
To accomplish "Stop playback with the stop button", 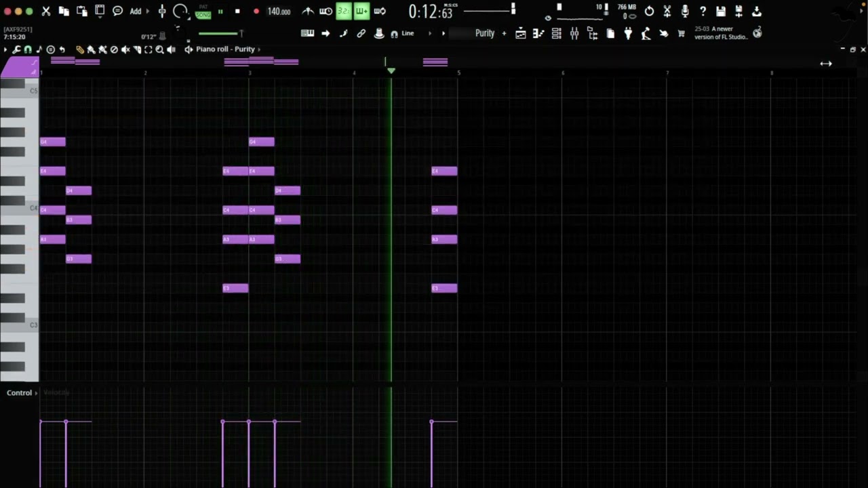I will coord(237,12).
